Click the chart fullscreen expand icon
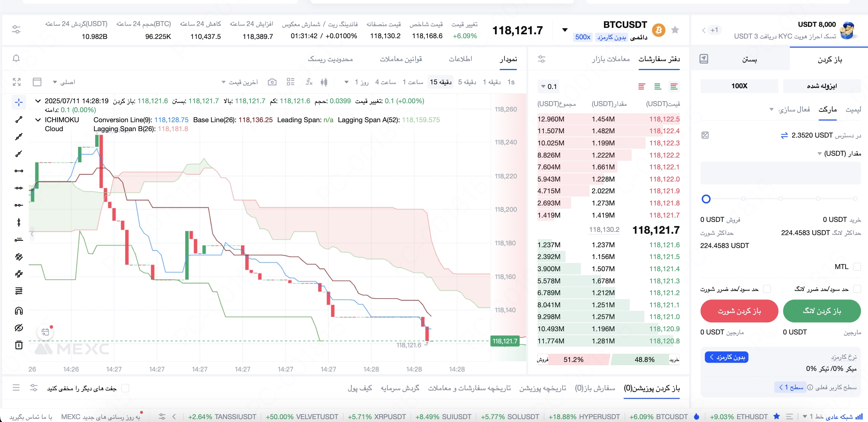Screen dimensions: 868x422 (17, 82)
